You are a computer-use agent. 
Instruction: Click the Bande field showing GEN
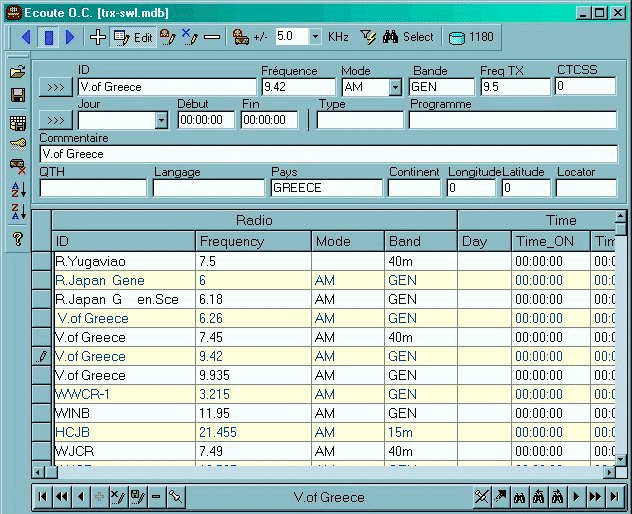pos(441,87)
